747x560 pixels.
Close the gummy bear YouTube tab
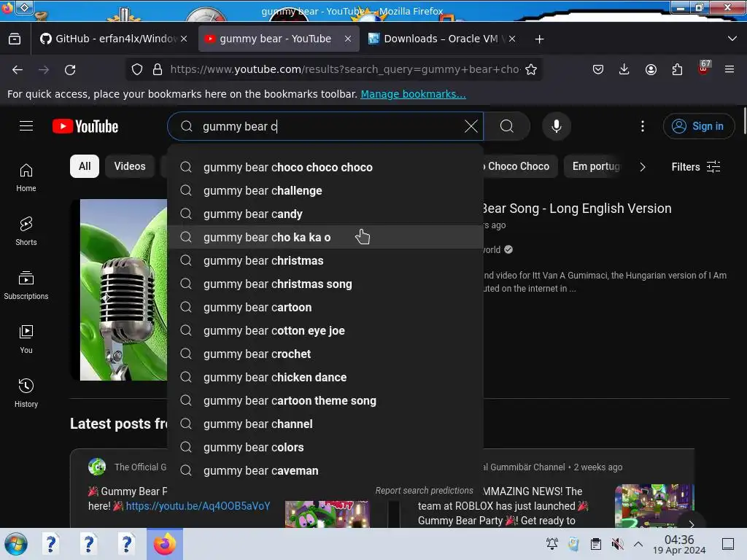click(348, 39)
